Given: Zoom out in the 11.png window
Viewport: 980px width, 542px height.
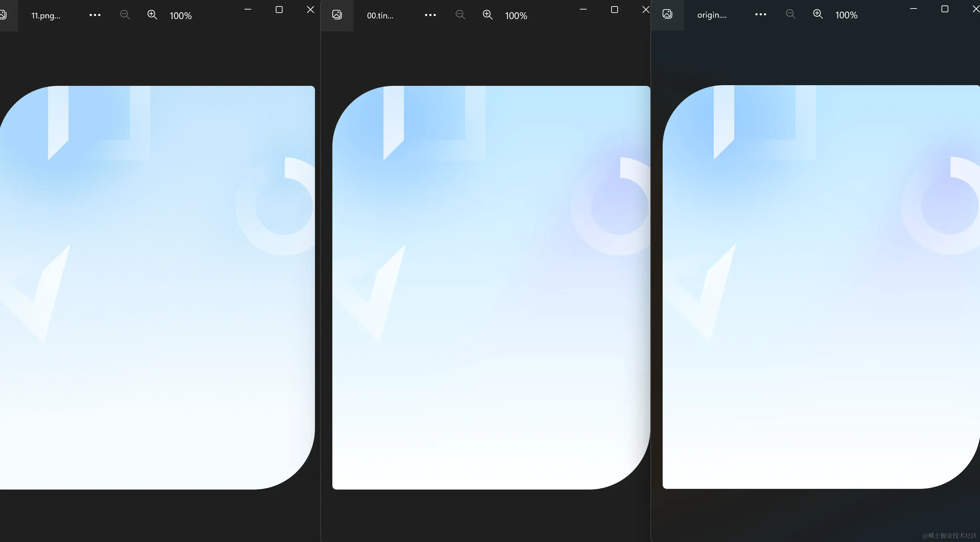Looking at the screenshot, I should point(125,15).
